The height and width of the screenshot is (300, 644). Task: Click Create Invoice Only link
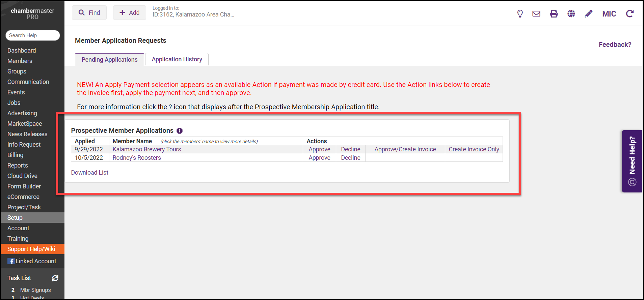click(474, 149)
